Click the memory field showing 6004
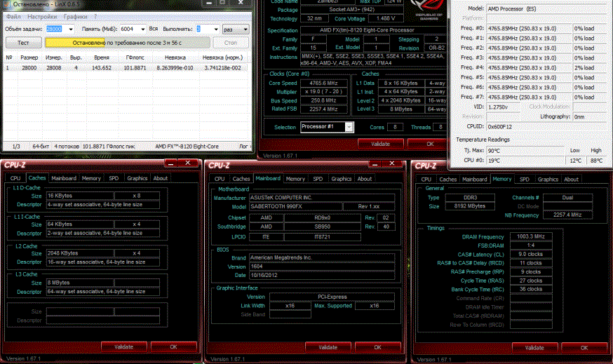Screen dimensions: 613x364 pyautogui.click(x=130, y=29)
